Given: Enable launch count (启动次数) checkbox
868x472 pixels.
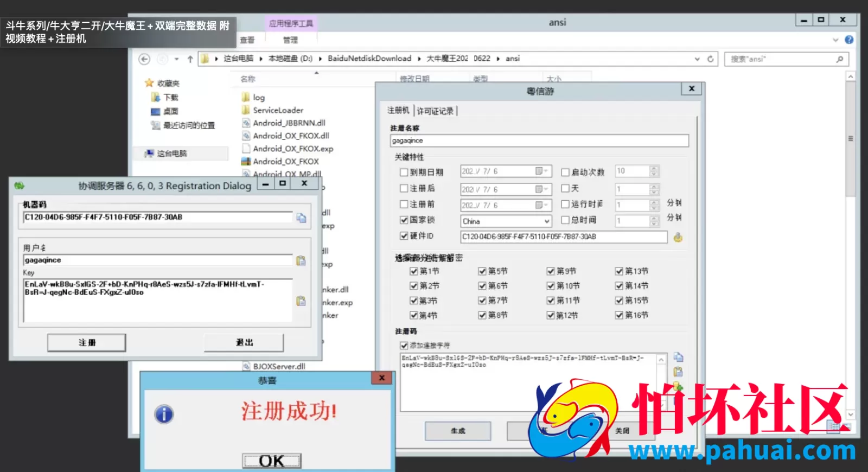Looking at the screenshot, I should [x=565, y=173].
